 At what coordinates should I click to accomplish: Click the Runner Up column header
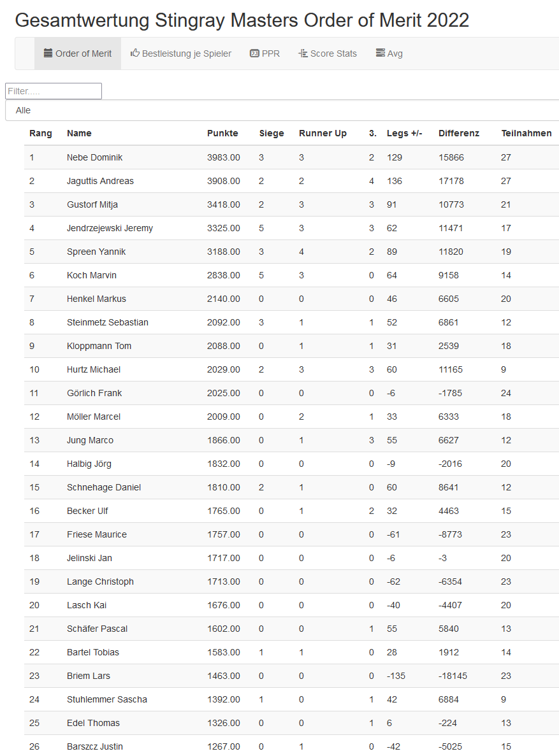pos(323,133)
